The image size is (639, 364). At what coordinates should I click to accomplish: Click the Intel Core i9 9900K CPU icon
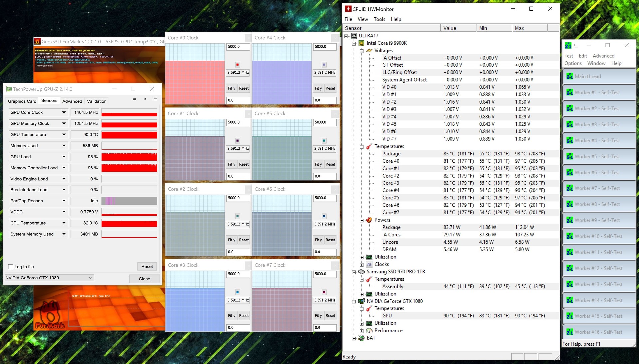pyautogui.click(x=361, y=43)
